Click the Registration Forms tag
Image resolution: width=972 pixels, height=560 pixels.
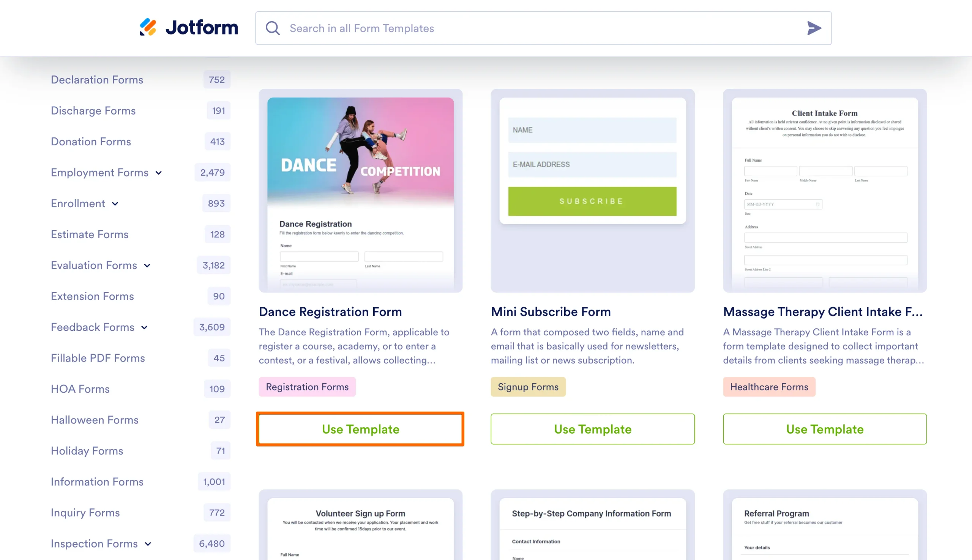(307, 387)
